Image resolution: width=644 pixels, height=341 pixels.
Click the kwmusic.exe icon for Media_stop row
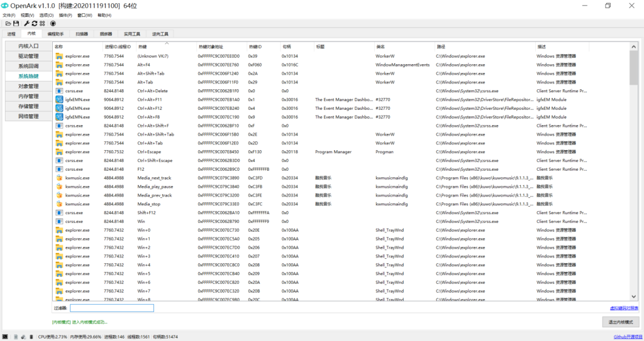point(59,204)
